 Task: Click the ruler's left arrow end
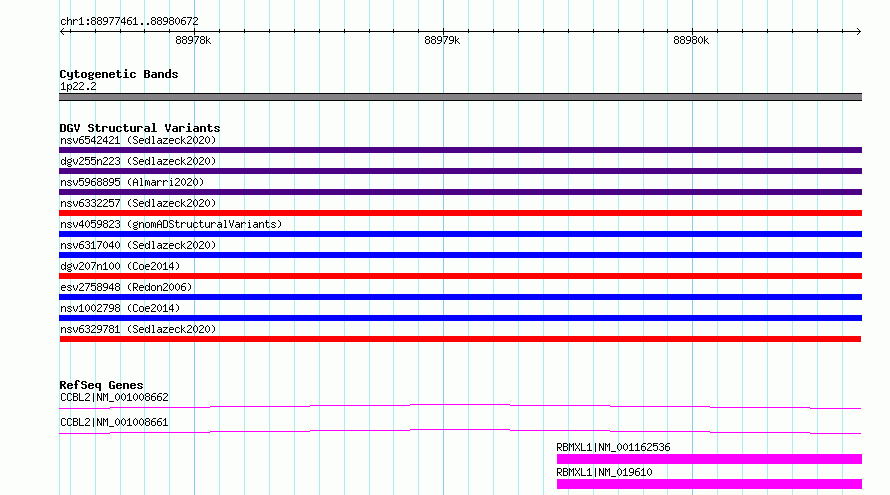pos(63,31)
